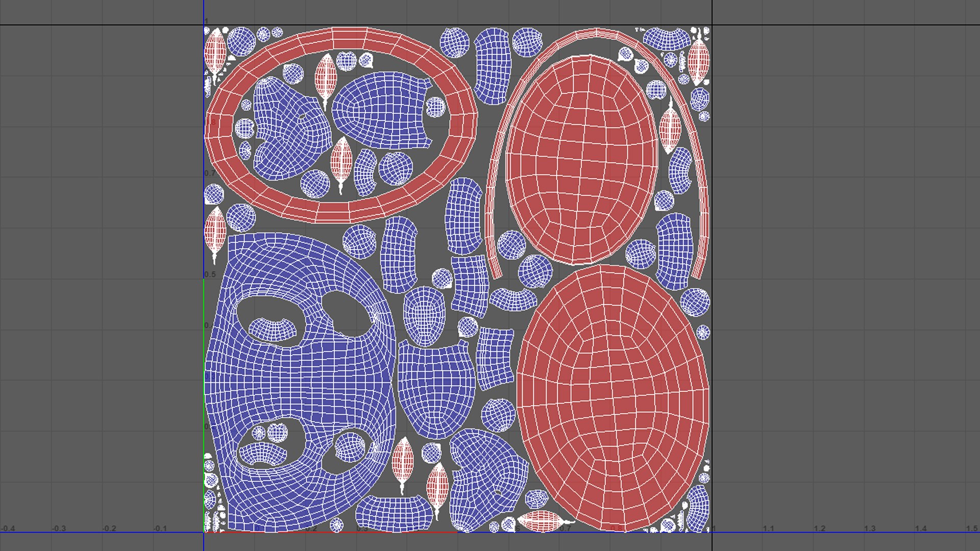Click the 0.5 label on the vertical axis
This screenshot has width=980, height=551.
210,274
